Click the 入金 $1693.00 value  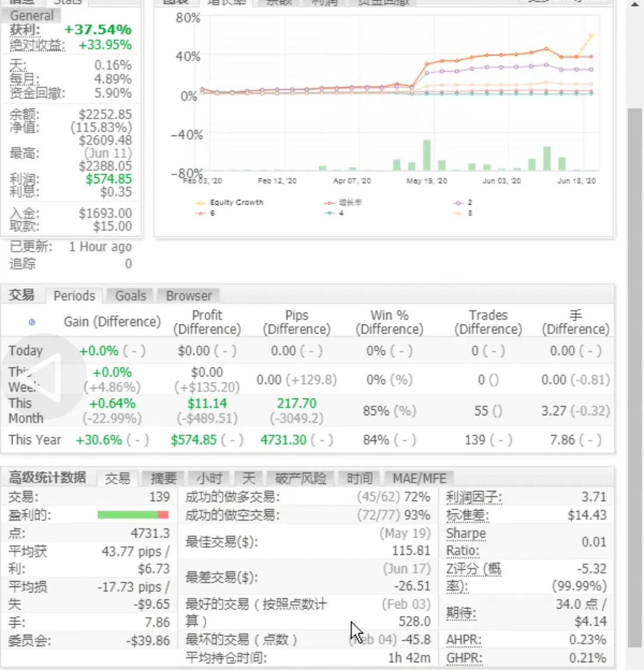tap(106, 213)
